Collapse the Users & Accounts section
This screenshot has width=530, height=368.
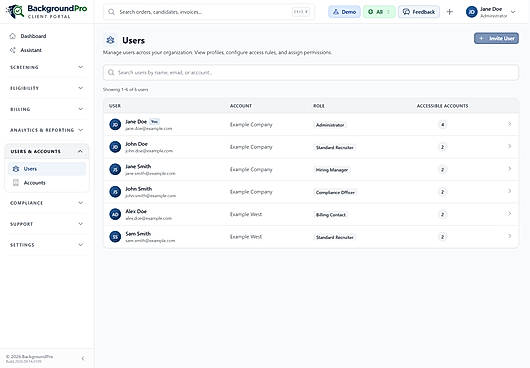coord(47,151)
